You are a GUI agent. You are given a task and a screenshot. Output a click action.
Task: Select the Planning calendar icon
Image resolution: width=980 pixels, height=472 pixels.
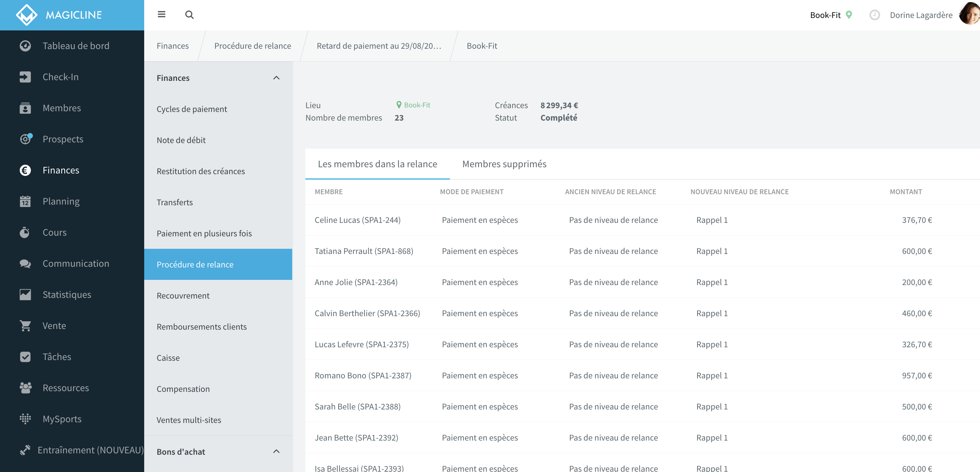[25, 201]
